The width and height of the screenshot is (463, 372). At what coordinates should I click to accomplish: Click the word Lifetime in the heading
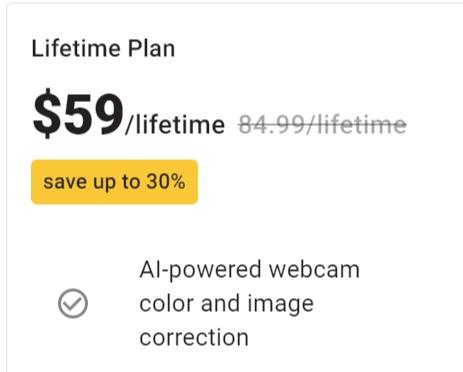pos(76,49)
